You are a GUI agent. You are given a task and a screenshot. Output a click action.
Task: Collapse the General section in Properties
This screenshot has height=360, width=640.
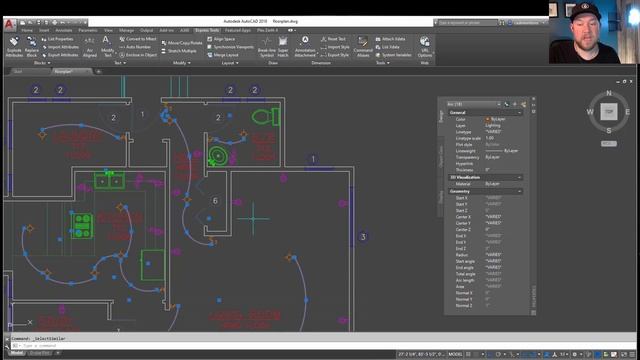click(520, 113)
